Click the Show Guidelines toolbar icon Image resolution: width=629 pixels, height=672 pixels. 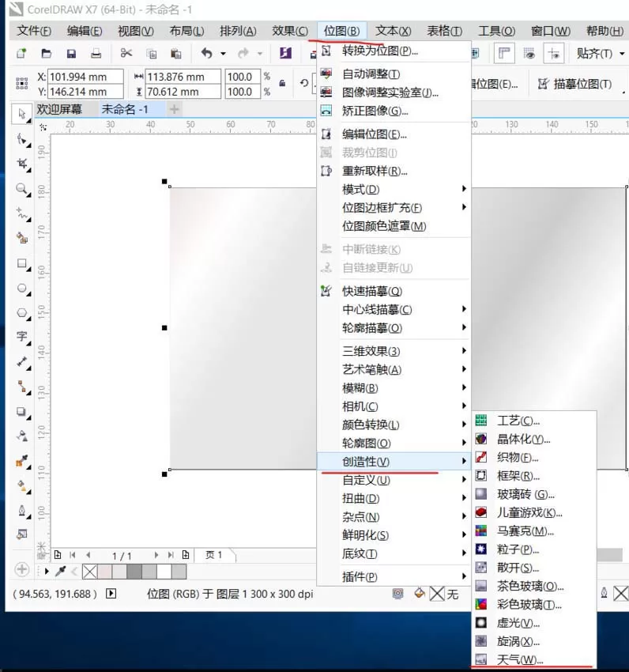tap(553, 54)
